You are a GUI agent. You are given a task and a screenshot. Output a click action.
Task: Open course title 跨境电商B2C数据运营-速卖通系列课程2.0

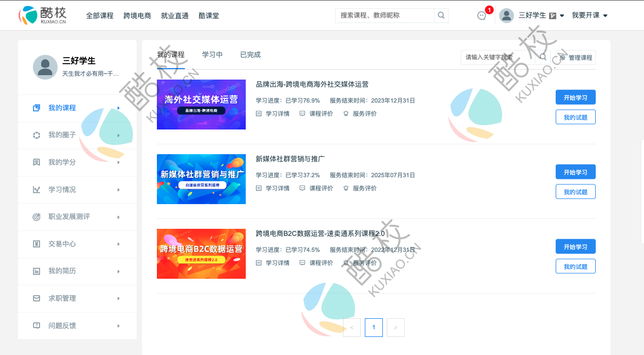click(320, 233)
